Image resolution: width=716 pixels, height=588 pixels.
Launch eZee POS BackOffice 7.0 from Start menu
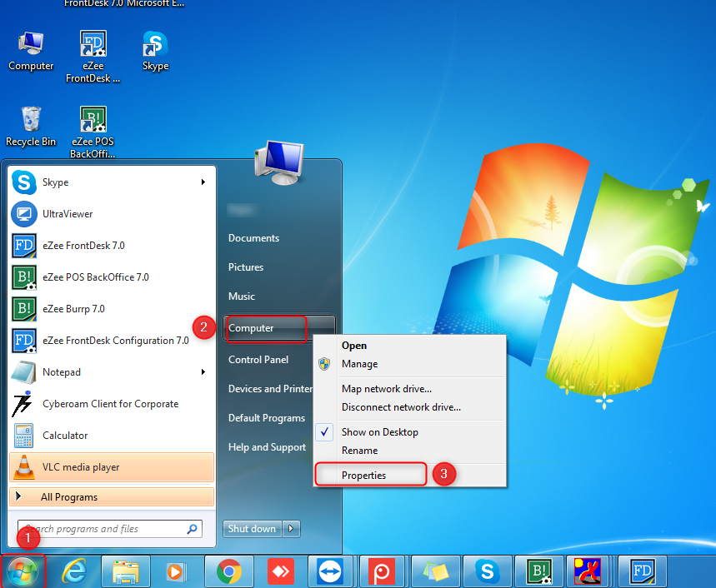[x=112, y=277]
